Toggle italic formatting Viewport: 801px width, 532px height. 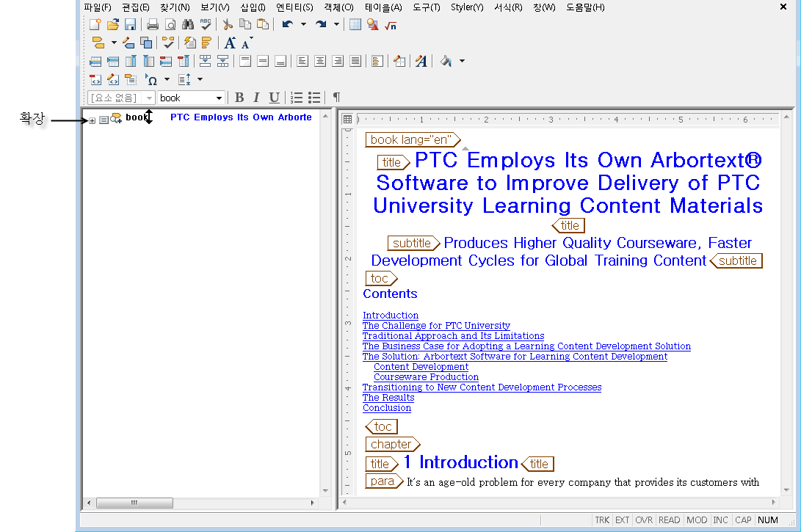point(256,98)
